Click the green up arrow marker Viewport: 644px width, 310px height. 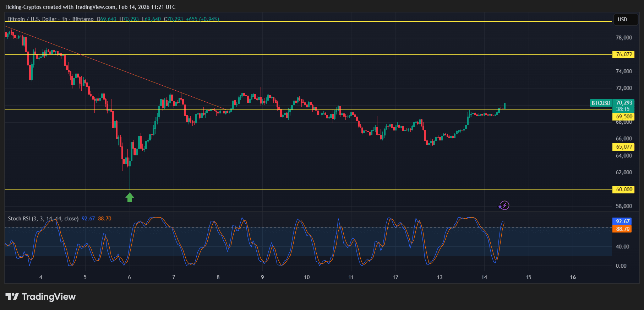point(130,197)
